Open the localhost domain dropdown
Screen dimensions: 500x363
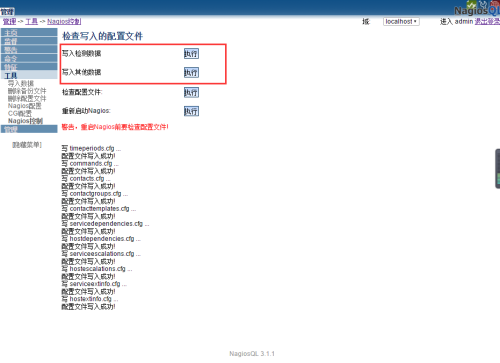pyautogui.click(x=401, y=22)
